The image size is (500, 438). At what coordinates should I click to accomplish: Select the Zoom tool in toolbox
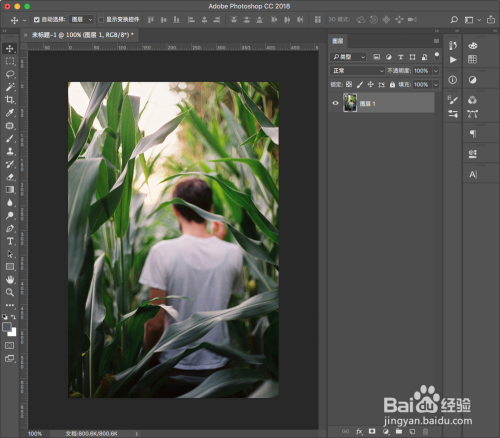pyautogui.click(x=10, y=292)
